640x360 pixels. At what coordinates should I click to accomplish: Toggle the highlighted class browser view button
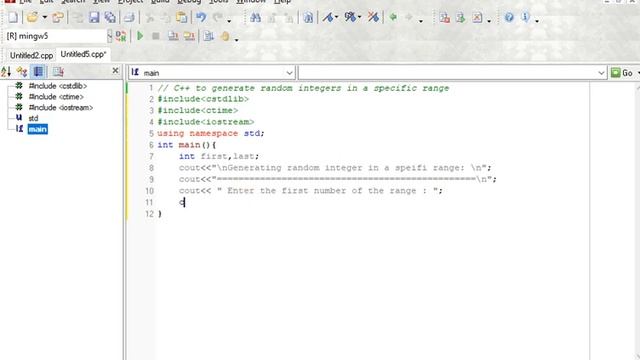[38, 72]
